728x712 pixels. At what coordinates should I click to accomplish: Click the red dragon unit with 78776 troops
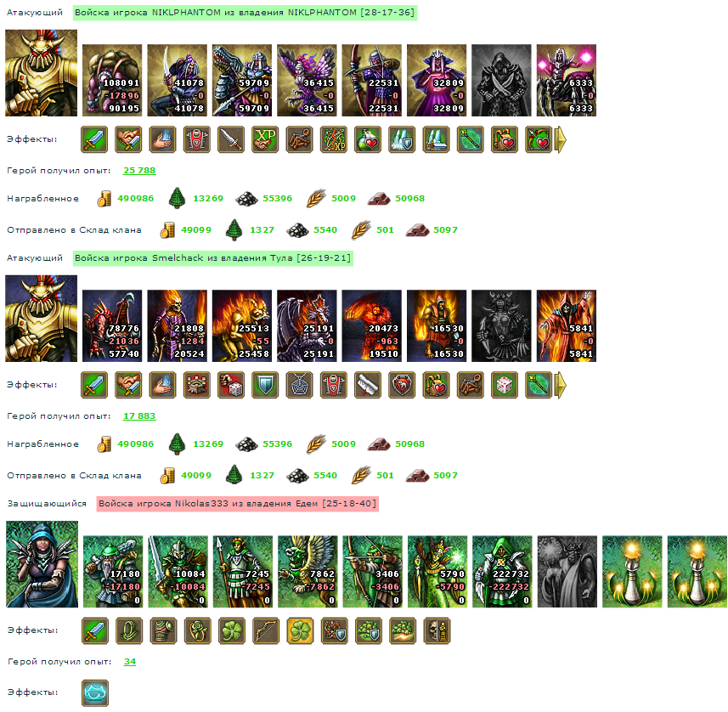pyautogui.click(x=112, y=326)
